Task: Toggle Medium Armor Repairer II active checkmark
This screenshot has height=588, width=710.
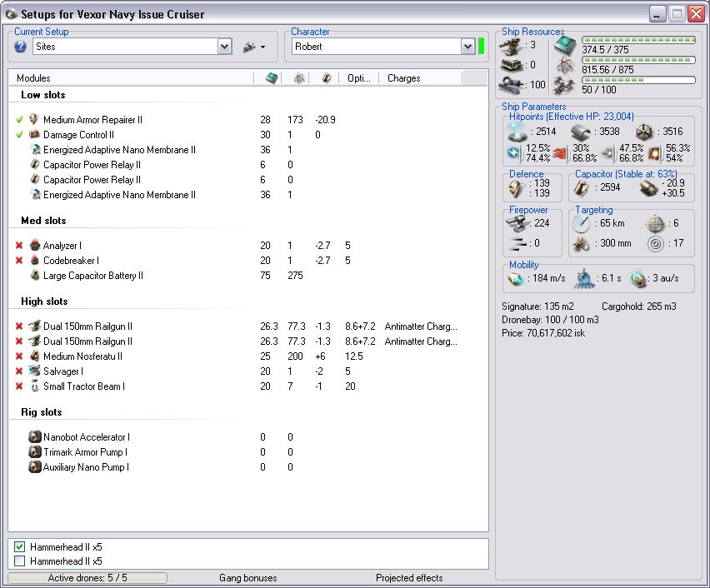Action: tap(19, 119)
